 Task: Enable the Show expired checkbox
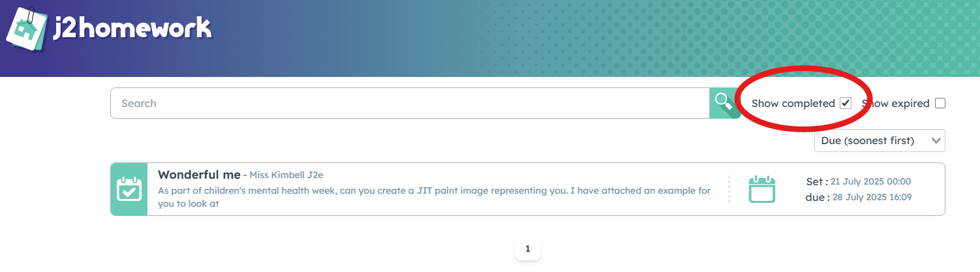pyautogui.click(x=940, y=103)
